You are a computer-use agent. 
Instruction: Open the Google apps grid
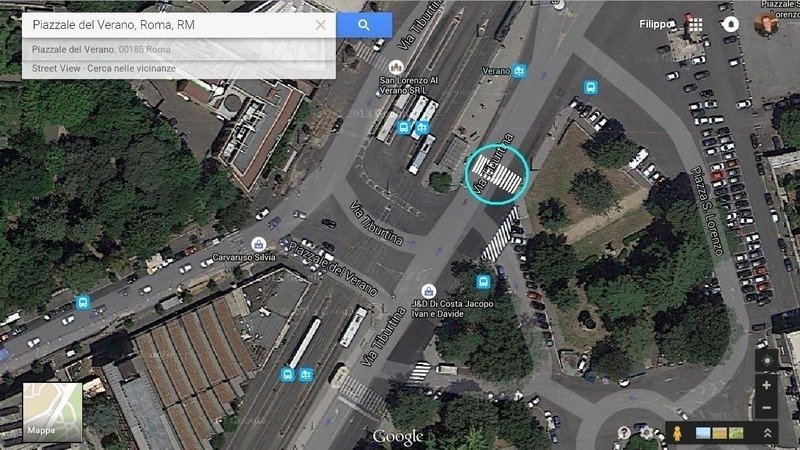[696, 24]
